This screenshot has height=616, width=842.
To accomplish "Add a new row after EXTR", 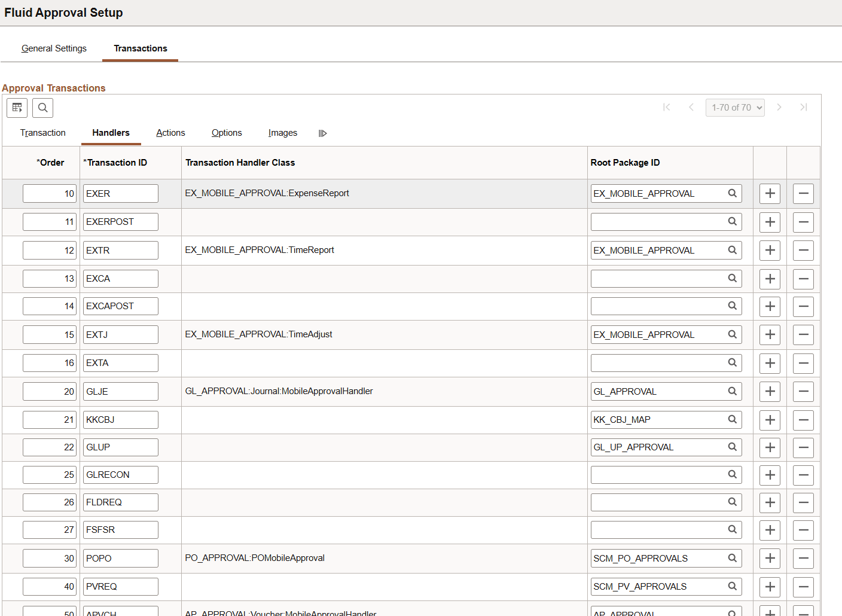I will (x=770, y=250).
